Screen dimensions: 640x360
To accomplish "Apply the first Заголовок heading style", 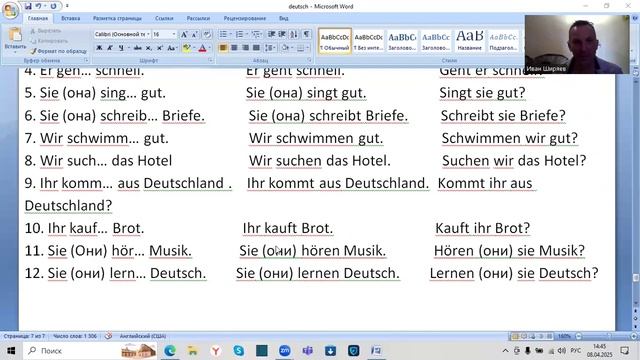I will (402, 41).
